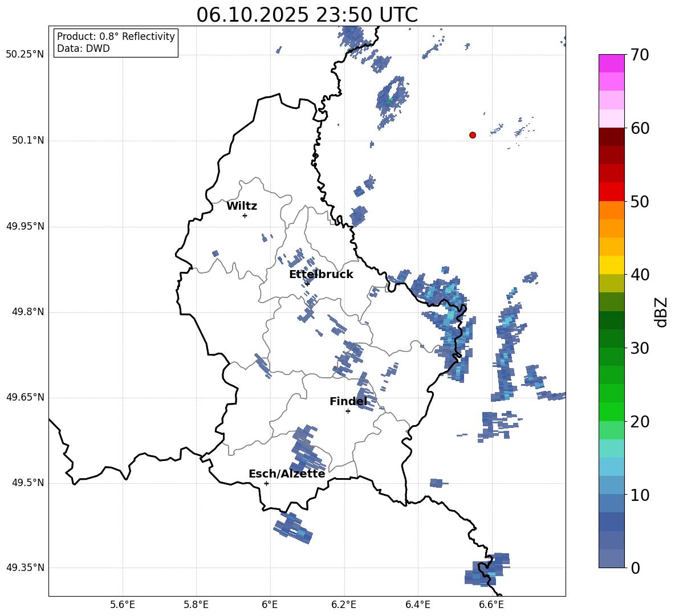Click the radar echo south of Esch/Alzette
The image size is (675, 616).
pos(293,528)
